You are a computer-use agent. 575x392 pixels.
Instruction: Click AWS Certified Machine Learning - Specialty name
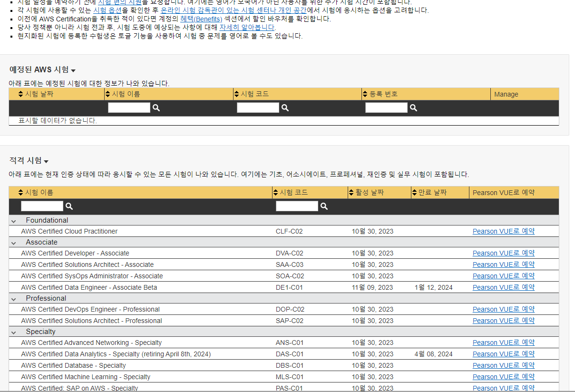click(86, 377)
